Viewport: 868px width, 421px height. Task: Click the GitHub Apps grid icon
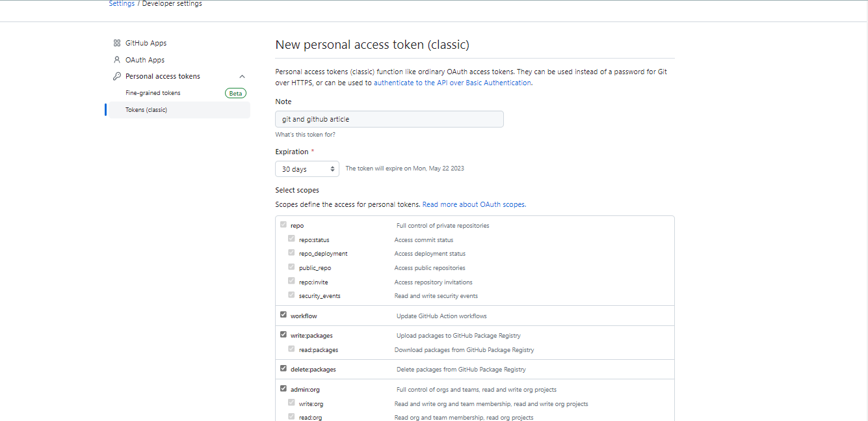coord(117,43)
